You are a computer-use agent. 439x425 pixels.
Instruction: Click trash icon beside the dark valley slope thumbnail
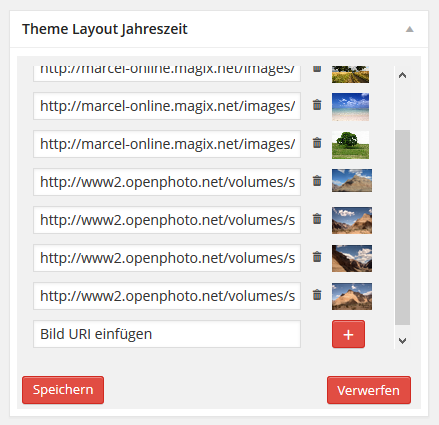click(317, 257)
